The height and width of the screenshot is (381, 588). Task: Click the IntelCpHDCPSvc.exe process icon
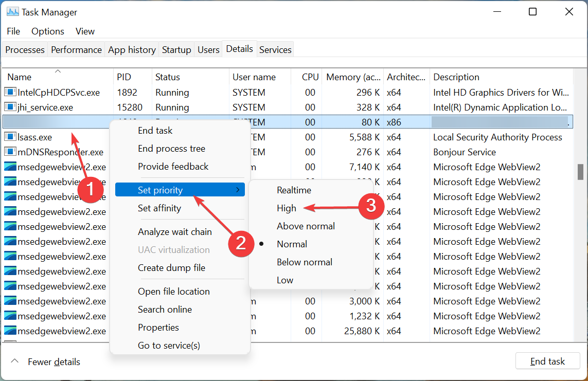10,92
